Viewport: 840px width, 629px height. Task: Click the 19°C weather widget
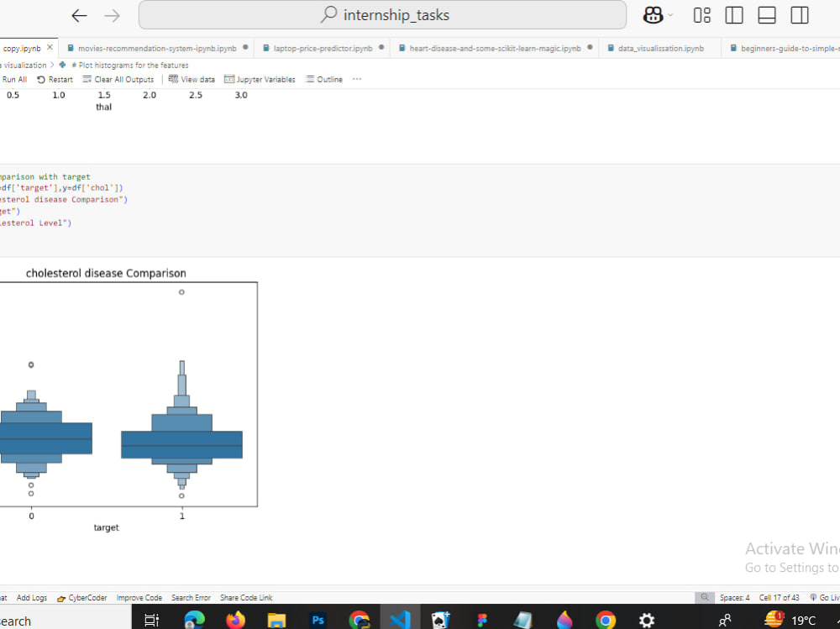[790, 620]
